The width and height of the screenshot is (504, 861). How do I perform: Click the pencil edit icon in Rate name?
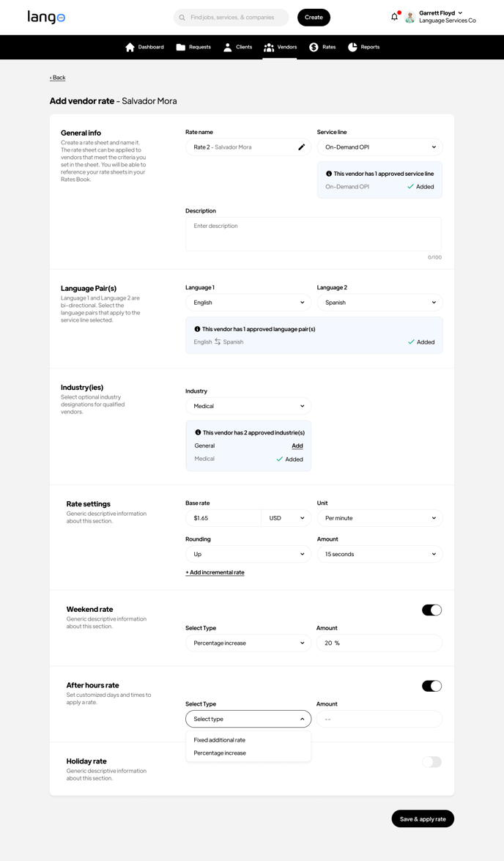tap(301, 147)
